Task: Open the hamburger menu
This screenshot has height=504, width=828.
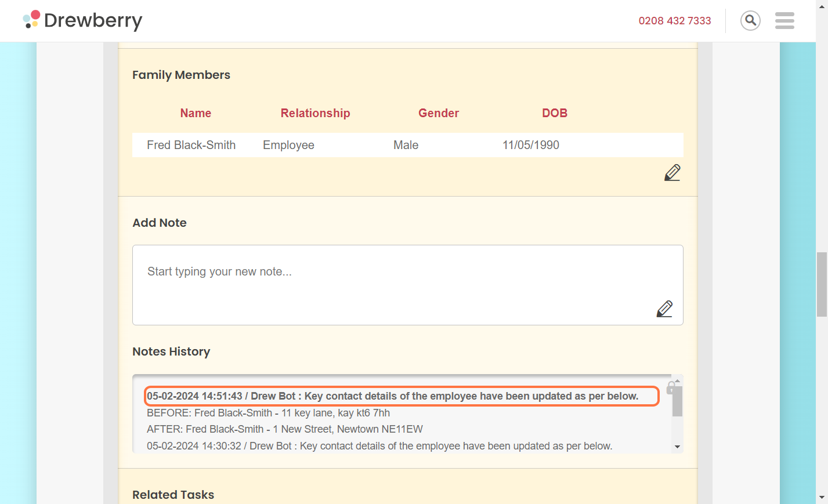Action: tap(784, 20)
